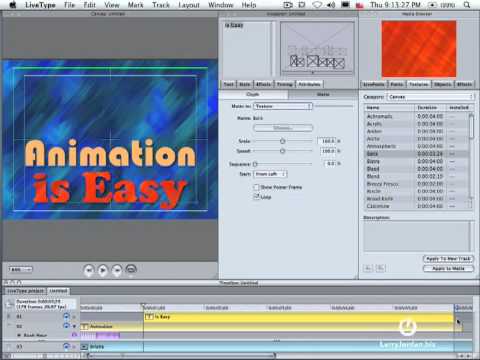Open the Mark menu
The width and height of the screenshot is (480, 360).
[x=135, y=5]
